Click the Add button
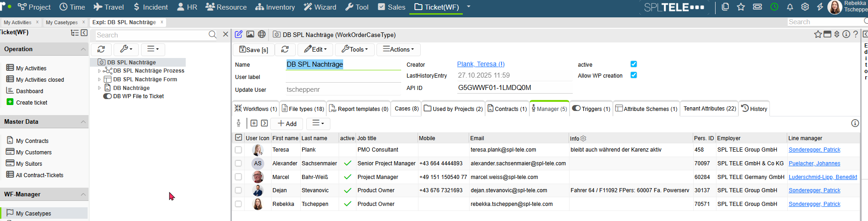The width and height of the screenshot is (868, 221). click(287, 123)
